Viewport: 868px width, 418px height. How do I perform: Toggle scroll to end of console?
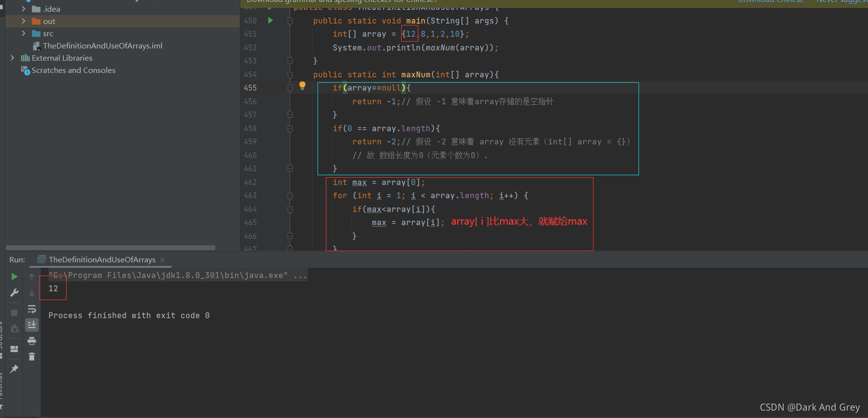[32, 325]
